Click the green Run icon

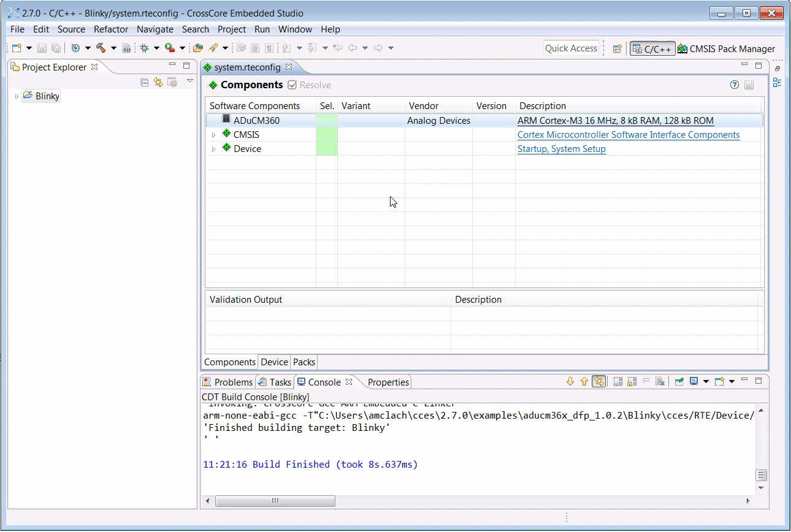[170, 48]
